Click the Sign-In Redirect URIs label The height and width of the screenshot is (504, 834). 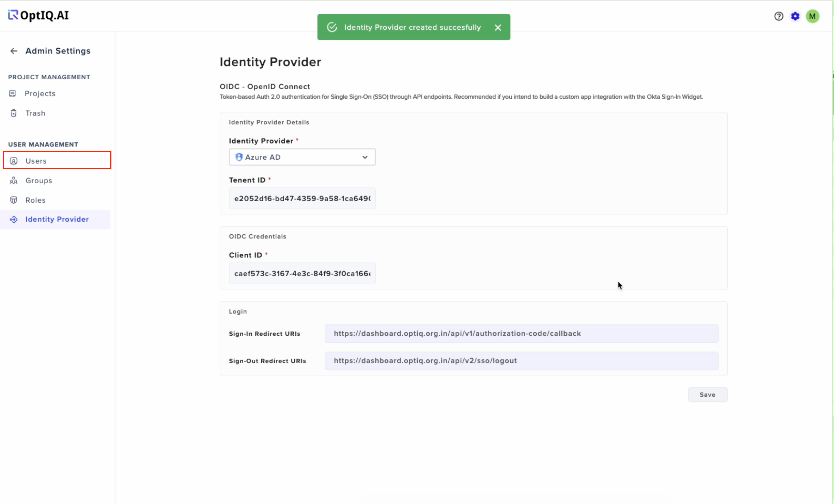[264, 334]
